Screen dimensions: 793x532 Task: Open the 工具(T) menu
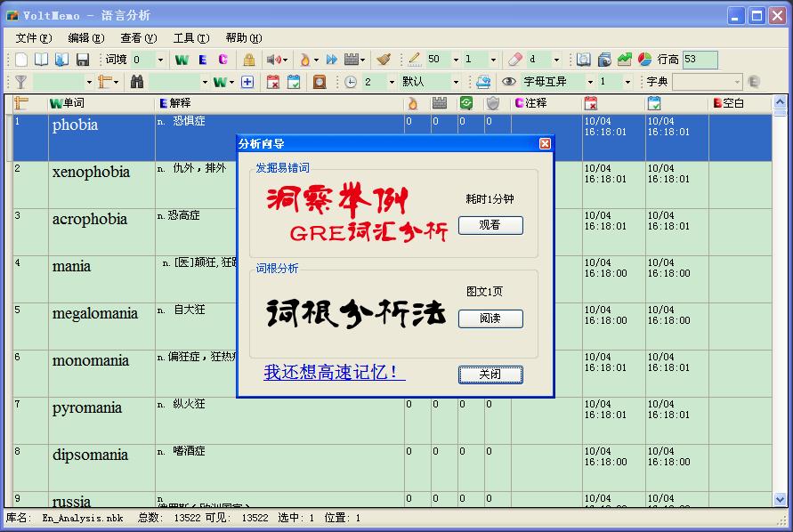[190, 38]
